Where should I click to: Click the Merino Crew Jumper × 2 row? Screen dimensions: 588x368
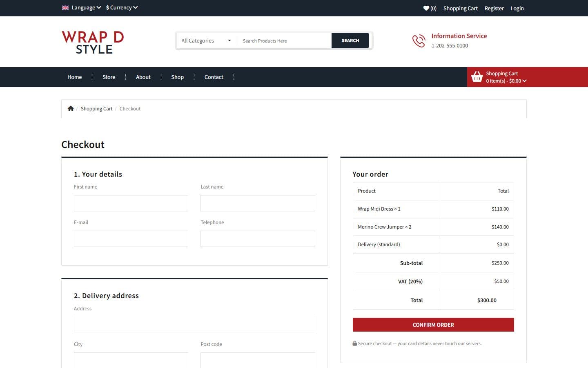433,227
